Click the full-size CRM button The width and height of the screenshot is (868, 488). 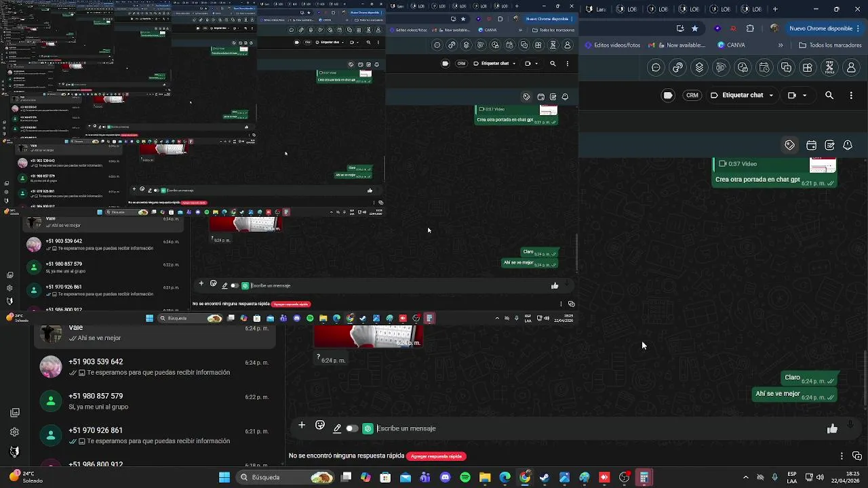tap(692, 96)
